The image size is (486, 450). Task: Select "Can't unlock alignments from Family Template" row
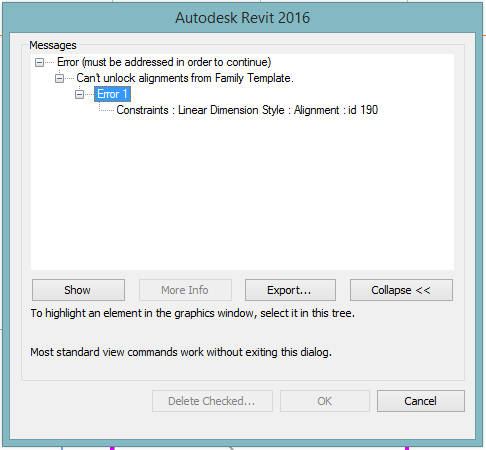[185, 78]
